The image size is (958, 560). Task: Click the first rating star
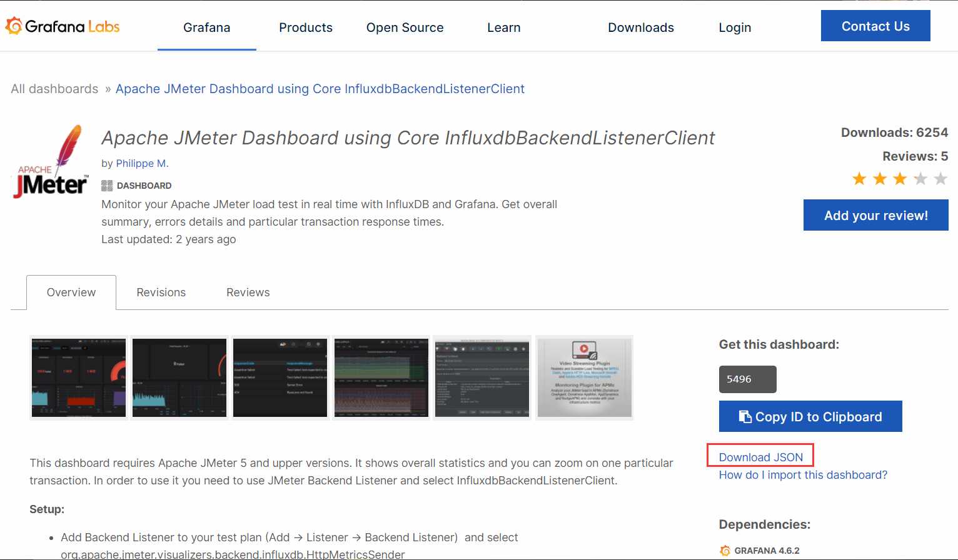[x=859, y=179]
